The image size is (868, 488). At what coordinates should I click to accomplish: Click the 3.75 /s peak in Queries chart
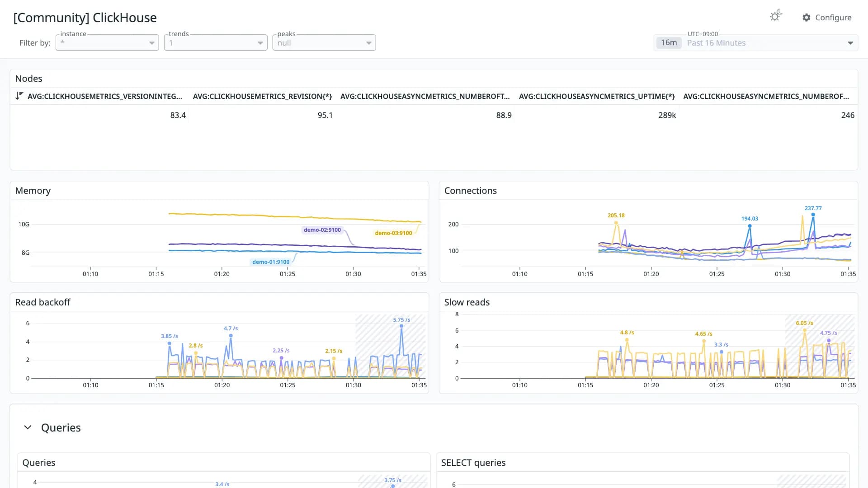(x=393, y=480)
